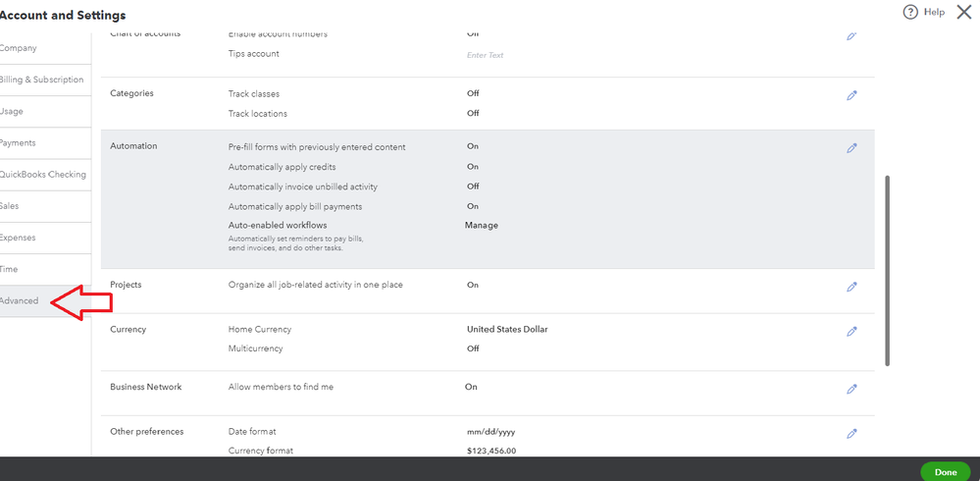Click the Track classes Off setting
The image size is (980, 481).
click(473, 93)
